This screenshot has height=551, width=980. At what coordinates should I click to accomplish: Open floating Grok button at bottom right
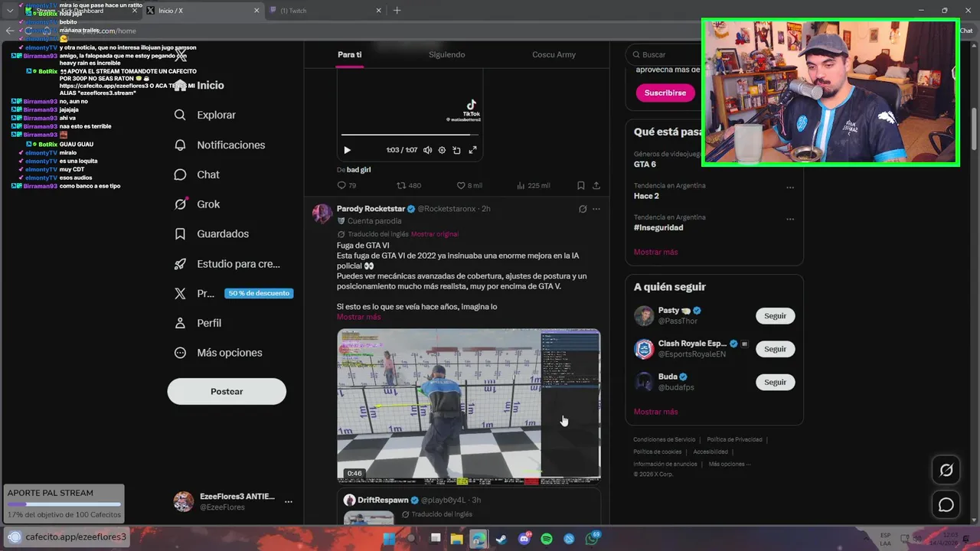coord(946,470)
